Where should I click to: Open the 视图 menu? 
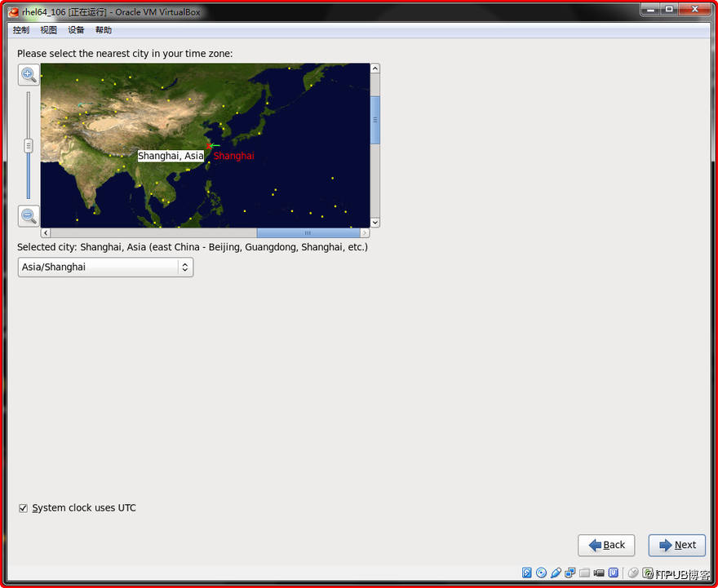click(48, 29)
